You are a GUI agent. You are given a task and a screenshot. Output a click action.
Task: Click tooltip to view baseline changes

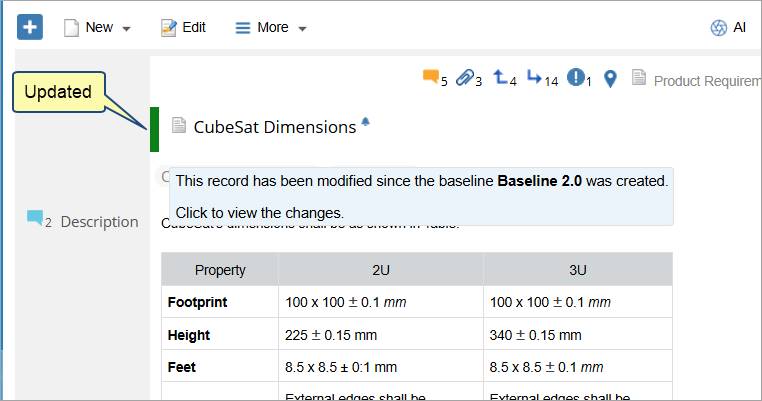coord(259,213)
